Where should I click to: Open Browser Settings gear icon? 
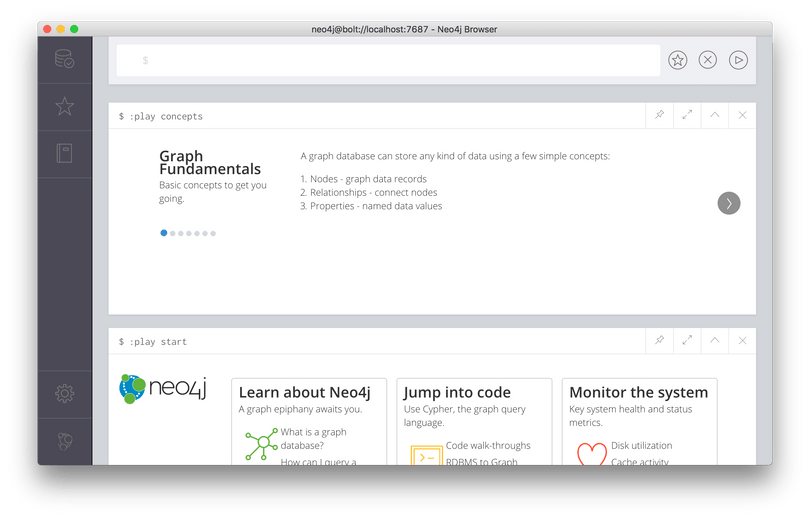pyautogui.click(x=65, y=394)
